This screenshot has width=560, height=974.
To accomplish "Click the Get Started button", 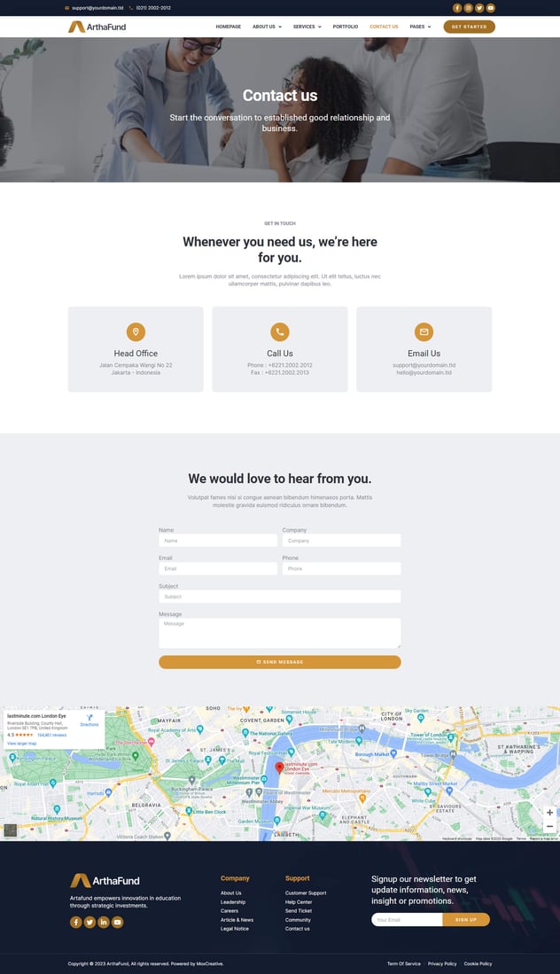I will pos(469,27).
